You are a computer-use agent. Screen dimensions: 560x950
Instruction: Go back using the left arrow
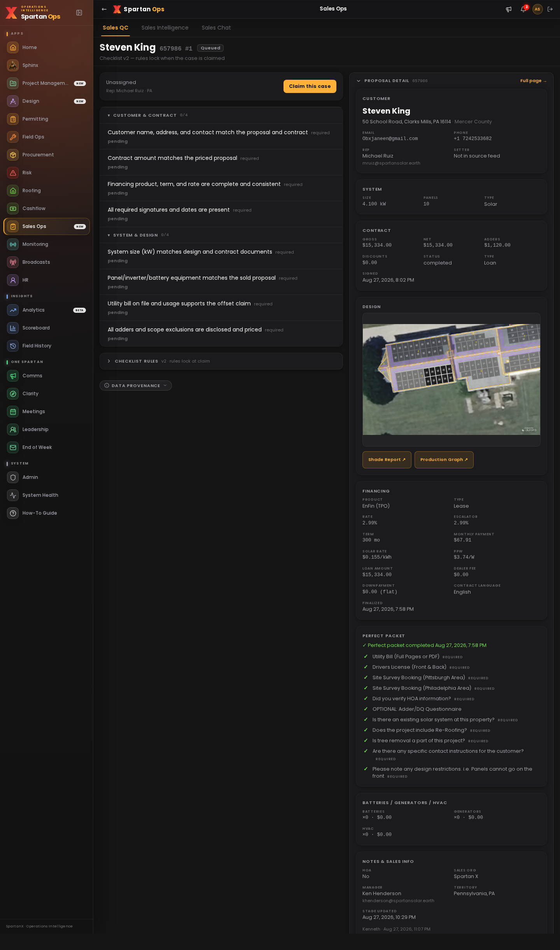coord(104,9)
